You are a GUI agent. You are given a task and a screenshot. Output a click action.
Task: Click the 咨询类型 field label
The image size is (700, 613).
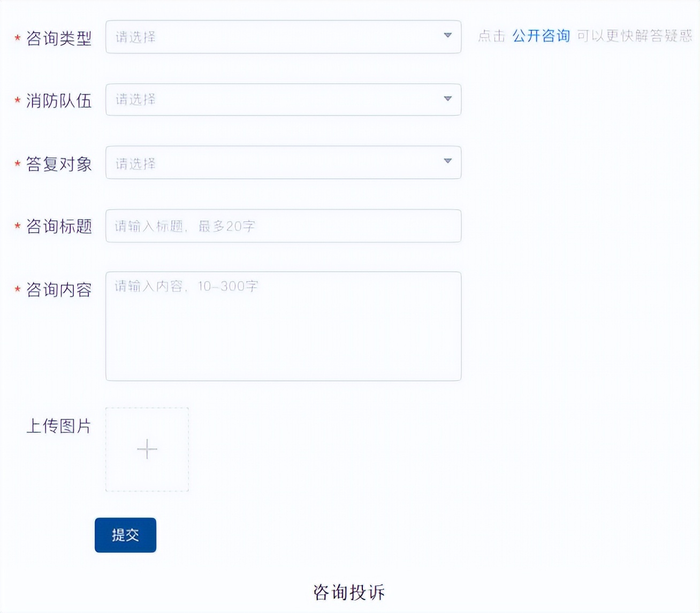59,38
